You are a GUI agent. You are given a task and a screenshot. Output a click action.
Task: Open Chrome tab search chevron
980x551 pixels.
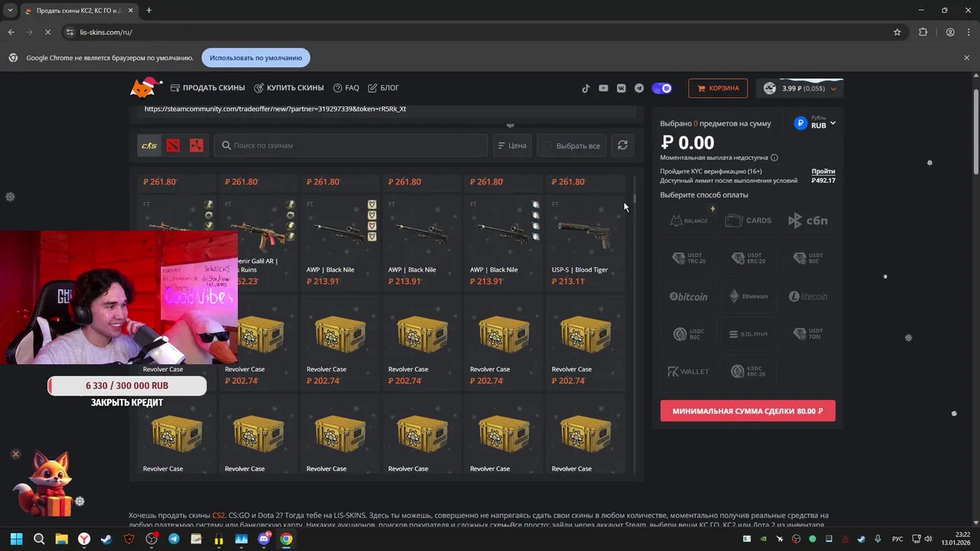(10, 10)
